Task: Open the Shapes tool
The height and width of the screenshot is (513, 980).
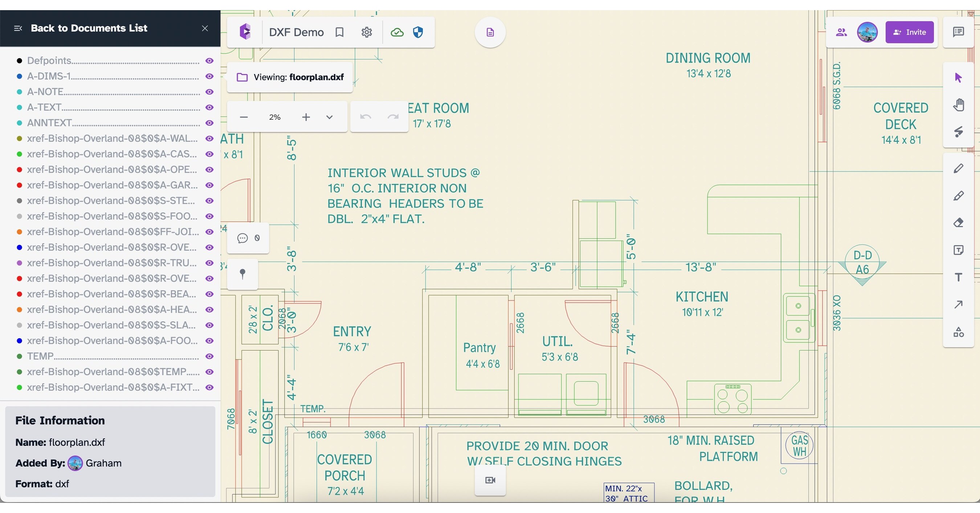Action: [959, 332]
